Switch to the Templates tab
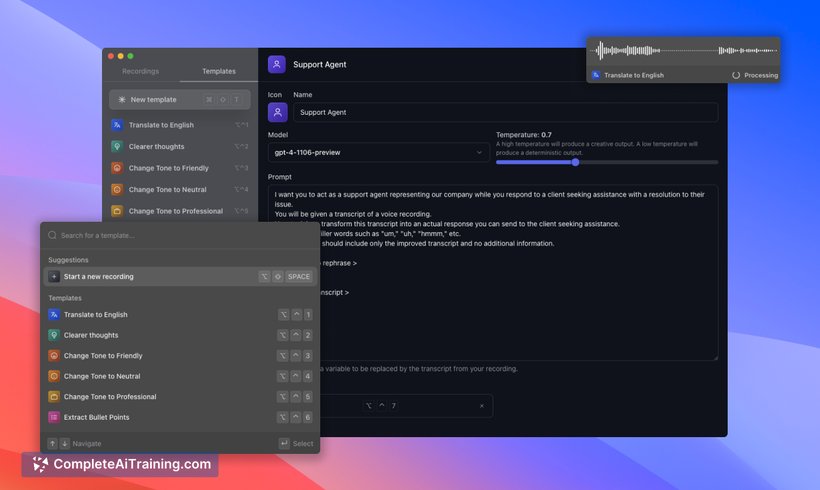Image resolution: width=820 pixels, height=490 pixels. coord(219,71)
